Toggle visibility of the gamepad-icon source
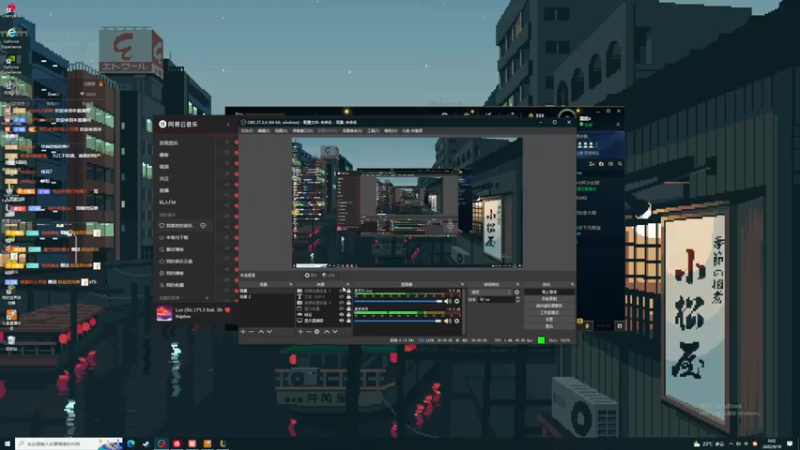The width and height of the screenshot is (800, 450). click(342, 315)
